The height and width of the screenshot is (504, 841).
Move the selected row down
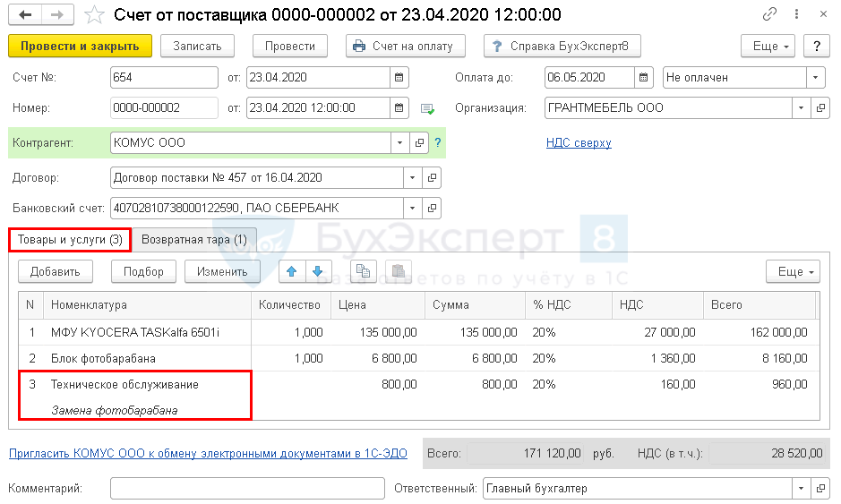(x=318, y=271)
